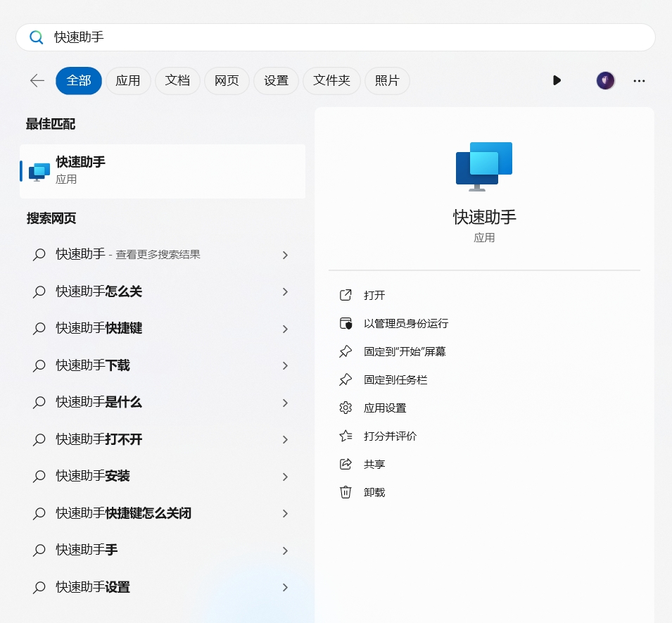Switch to the 设置 filter tab
Image resolution: width=672 pixels, height=623 pixels.
(x=276, y=81)
